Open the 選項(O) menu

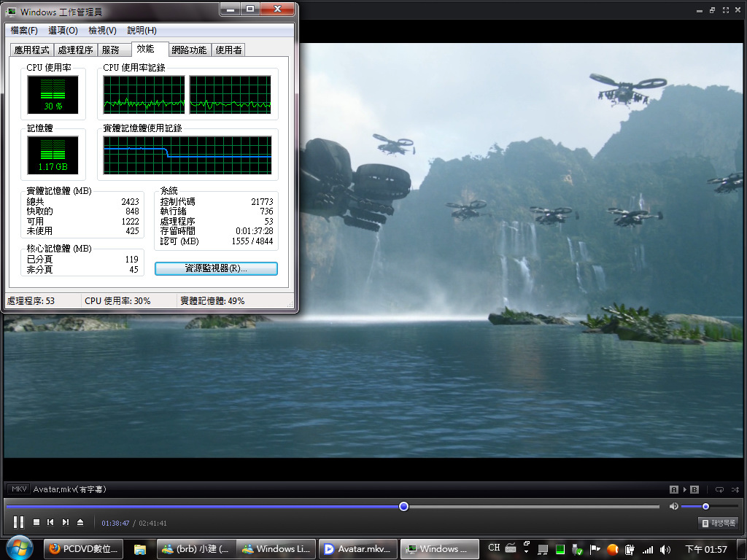point(63,31)
